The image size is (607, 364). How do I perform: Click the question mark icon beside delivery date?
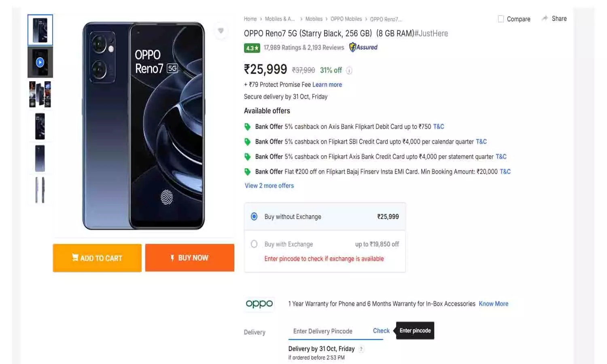tap(361, 349)
